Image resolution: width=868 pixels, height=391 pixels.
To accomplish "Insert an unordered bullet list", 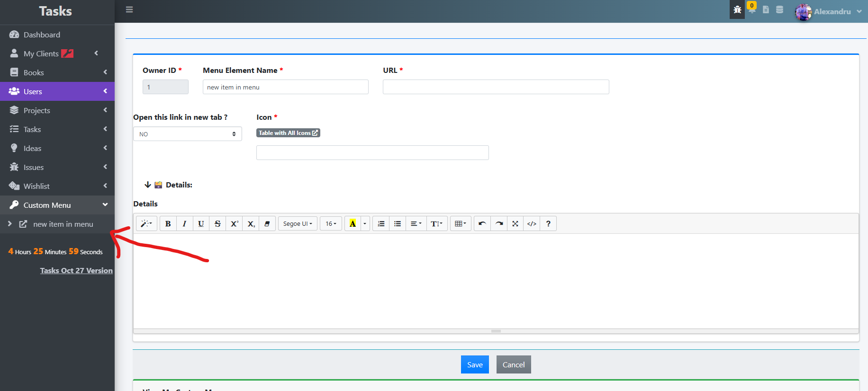I will point(398,224).
